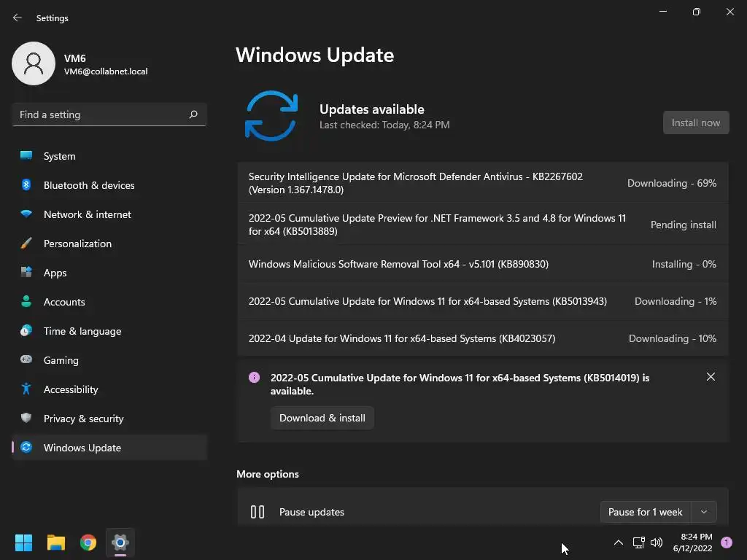Select the KB2267602 Defender update row
The width and height of the screenshot is (747, 560).
pos(483,183)
